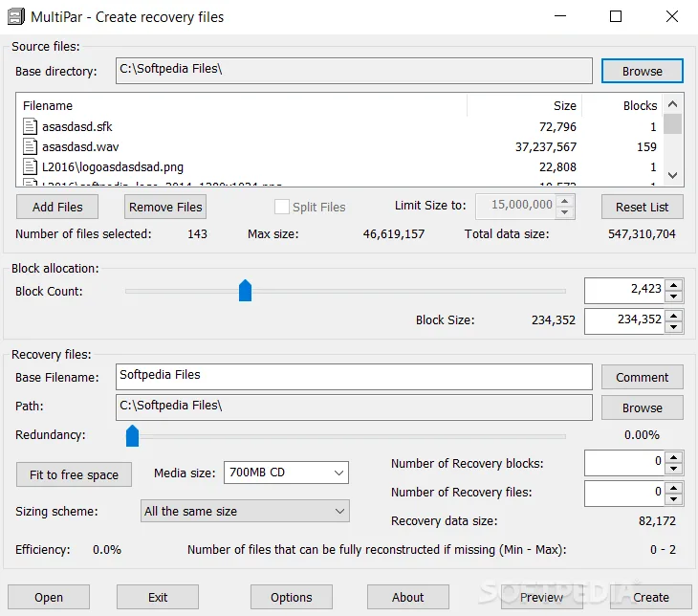Open the Comment dialog
This screenshot has height=616, width=698.
[x=643, y=377]
